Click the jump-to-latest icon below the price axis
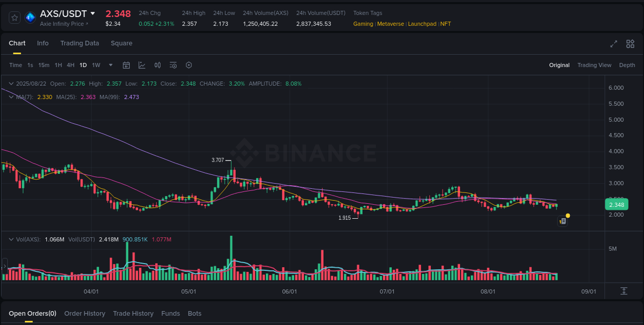The width and height of the screenshot is (644, 325). (x=623, y=291)
